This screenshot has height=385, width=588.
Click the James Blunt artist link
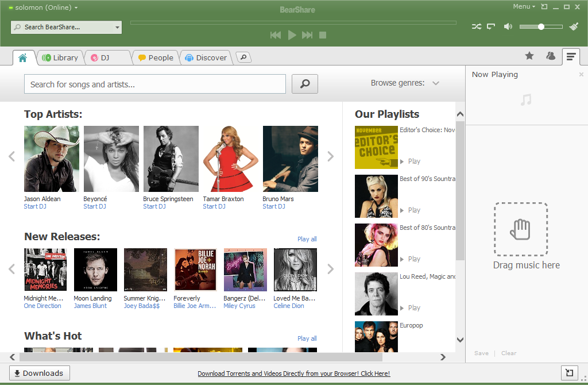90,306
